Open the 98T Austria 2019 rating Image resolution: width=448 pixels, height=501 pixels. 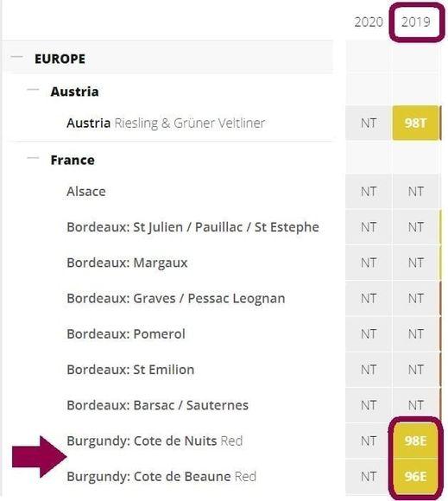415,123
